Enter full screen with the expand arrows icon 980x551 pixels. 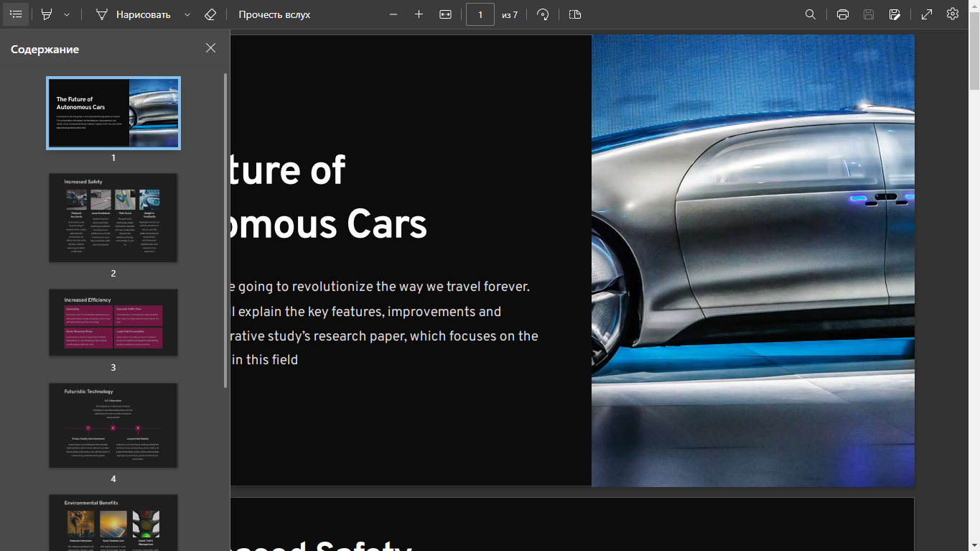[x=927, y=14]
